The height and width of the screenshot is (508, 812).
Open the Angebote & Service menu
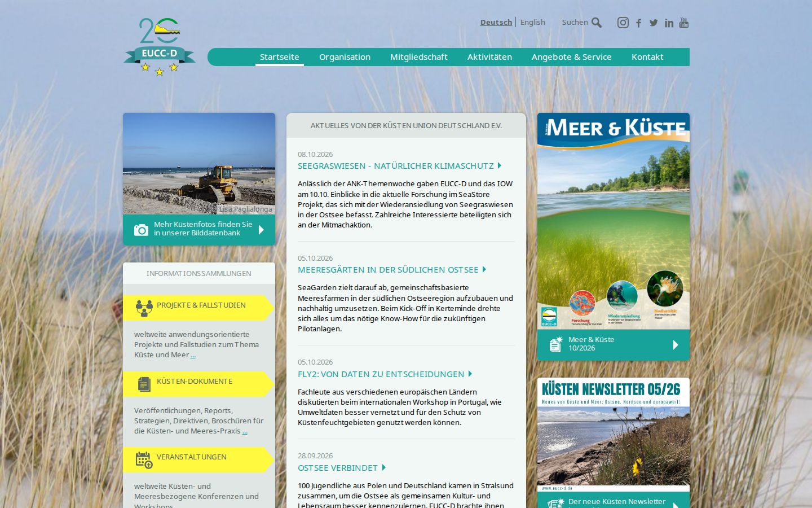click(x=572, y=57)
